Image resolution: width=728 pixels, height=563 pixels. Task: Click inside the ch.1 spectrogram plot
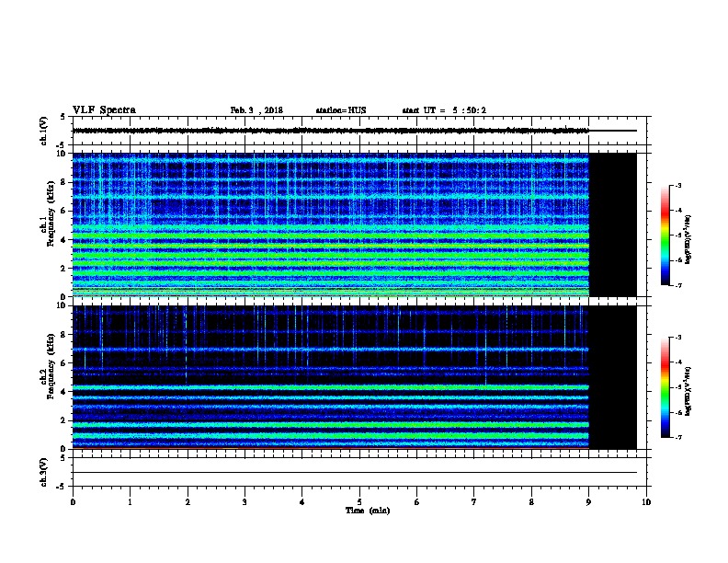331,224
